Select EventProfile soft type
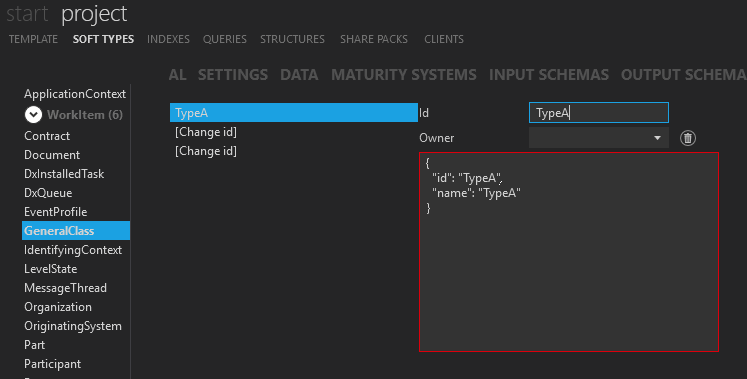The width and height of the screenshot is (747, 379). [56, 212]
